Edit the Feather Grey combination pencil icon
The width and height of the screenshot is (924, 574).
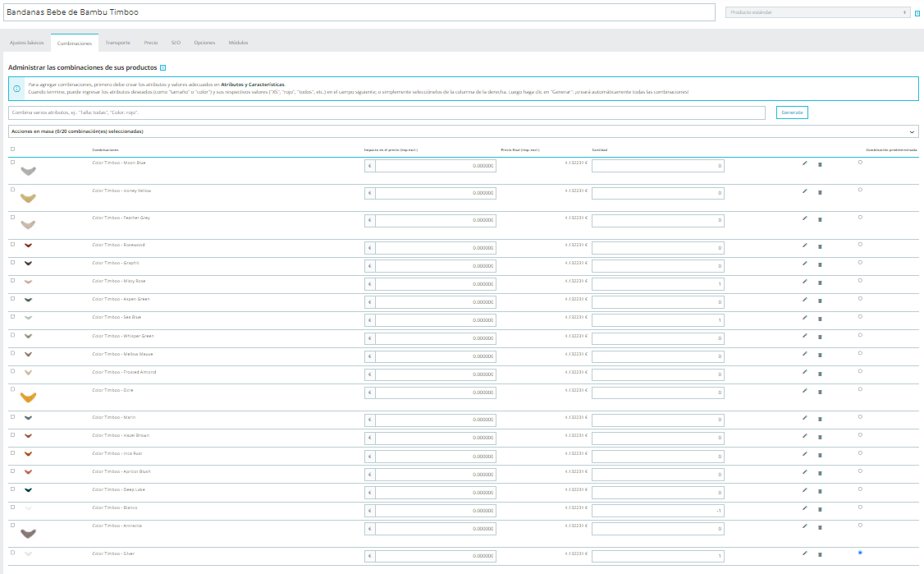(x=804, y=218)
